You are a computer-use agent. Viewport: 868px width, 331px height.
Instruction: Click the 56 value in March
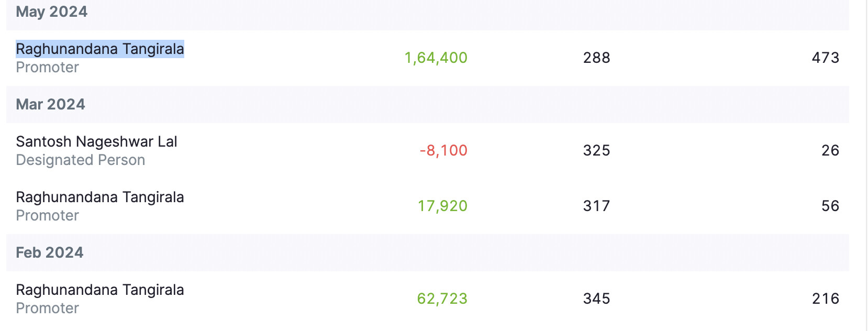pos(830,206)
